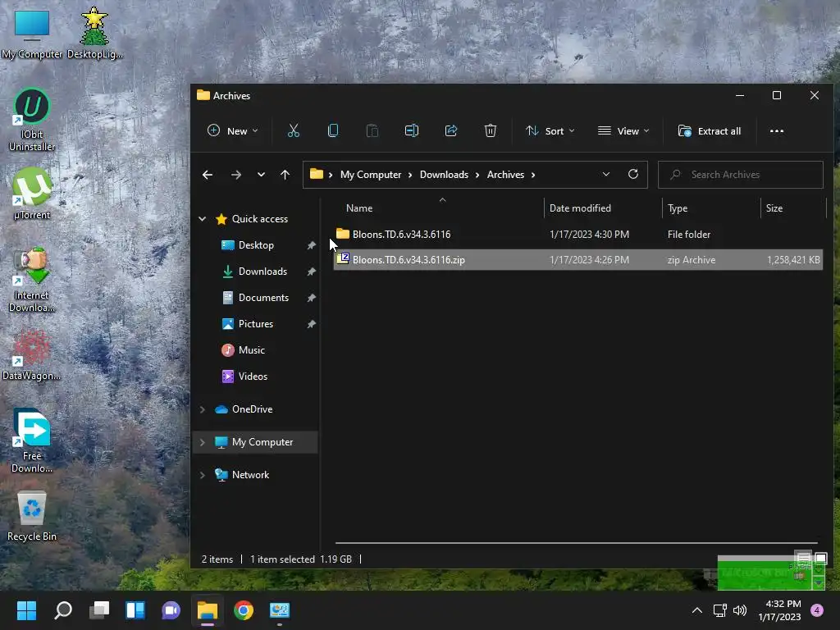The width and height of the screenshot is (840, 630).
Task: Open the Sort options dropdown
Action: point(550,130)
